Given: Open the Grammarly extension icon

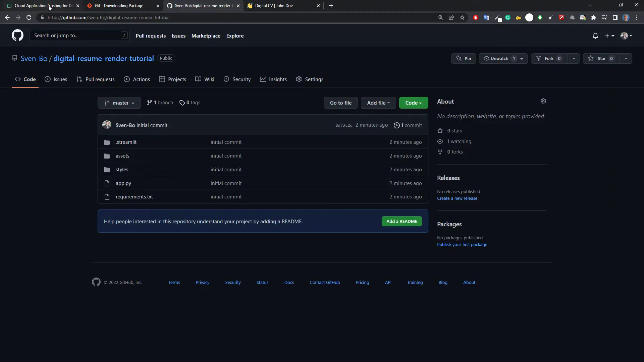Looking at the screenshot, I should coord(508,17).
